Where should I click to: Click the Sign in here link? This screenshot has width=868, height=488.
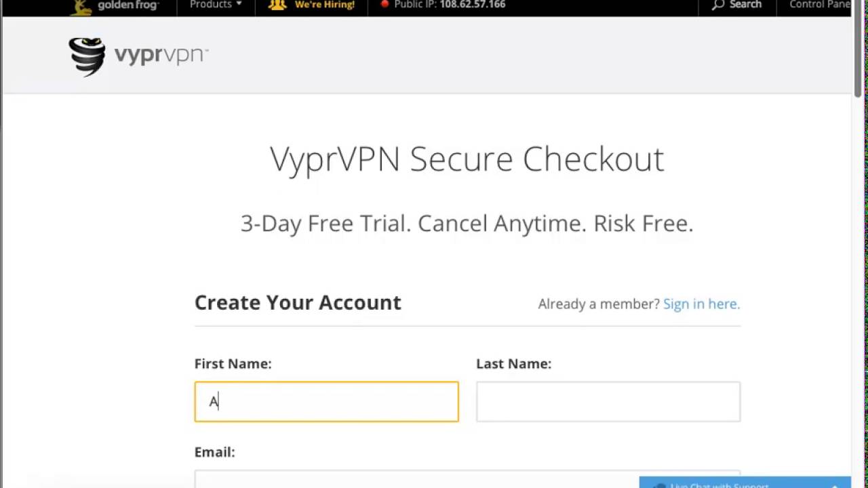pos(701,304)
